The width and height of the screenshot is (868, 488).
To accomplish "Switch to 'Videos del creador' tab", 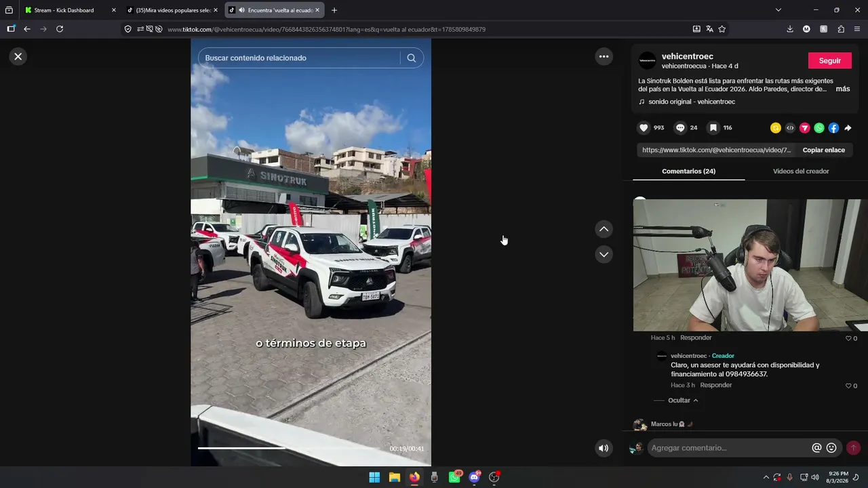I will pyautogui.click(x=801, y=171).
